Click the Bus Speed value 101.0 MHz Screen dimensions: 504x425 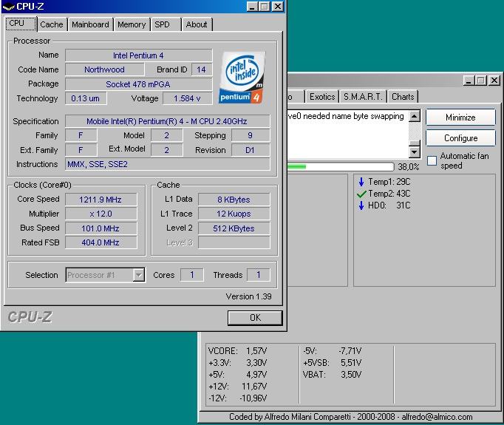point(101,228)
